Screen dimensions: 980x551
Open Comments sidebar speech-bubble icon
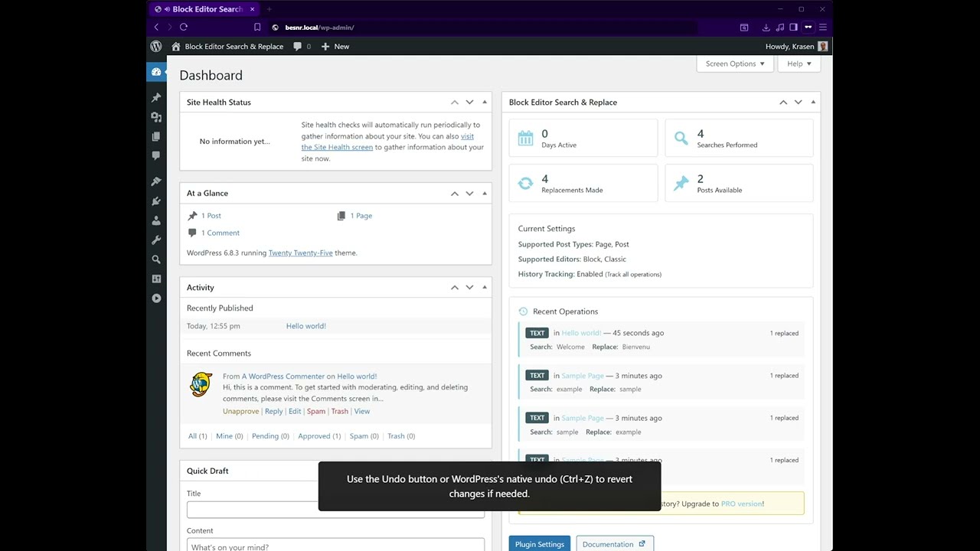click(x=156, y=155)
